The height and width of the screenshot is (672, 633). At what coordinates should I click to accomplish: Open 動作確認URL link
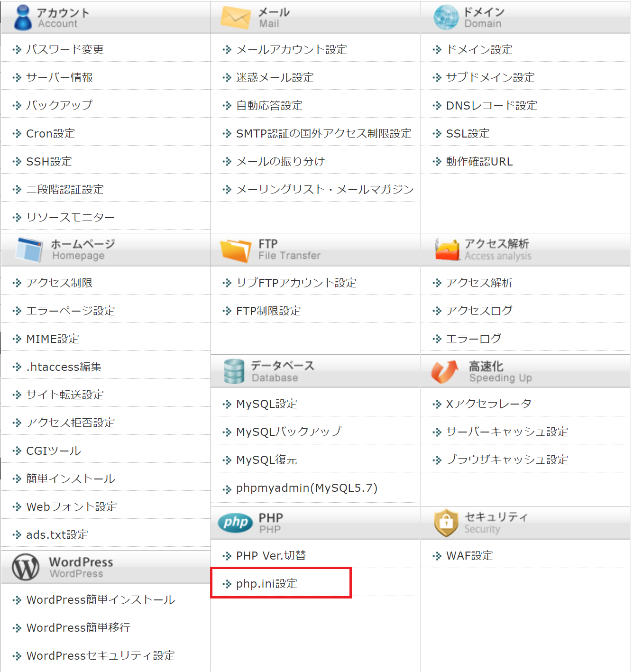click(479, 161)
